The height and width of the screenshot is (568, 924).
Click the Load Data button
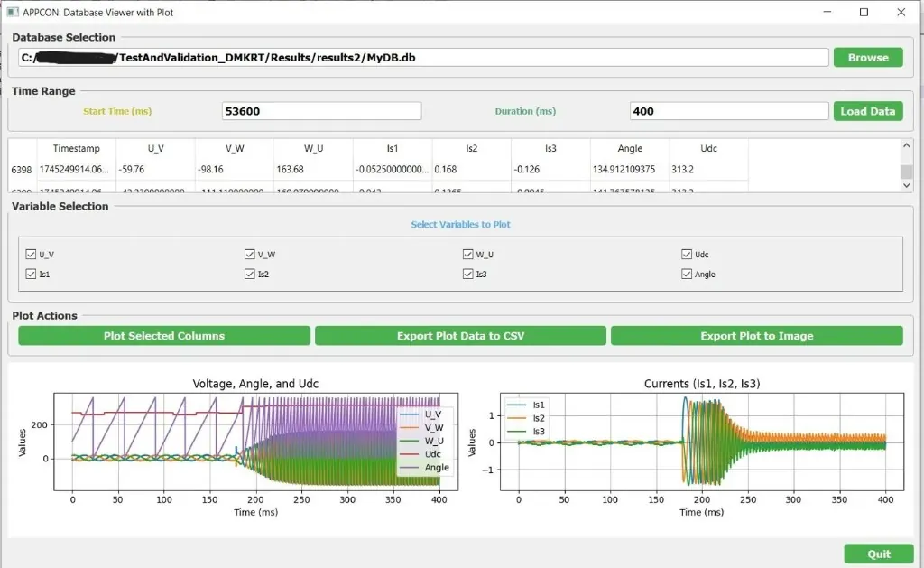(868, 111)
